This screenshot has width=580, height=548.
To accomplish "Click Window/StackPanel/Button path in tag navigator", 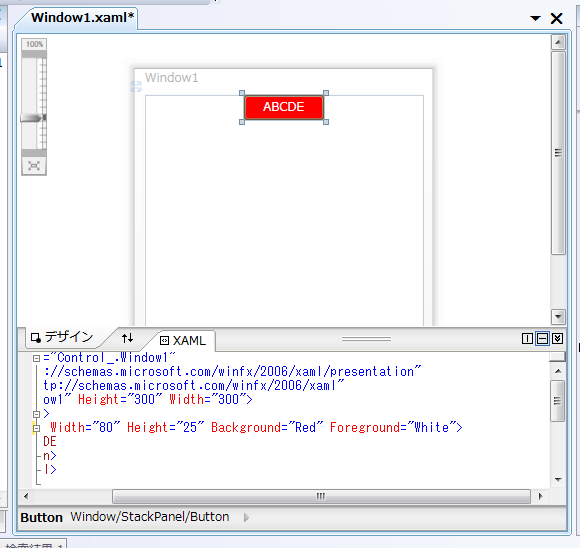I will (x=150, y=517).
